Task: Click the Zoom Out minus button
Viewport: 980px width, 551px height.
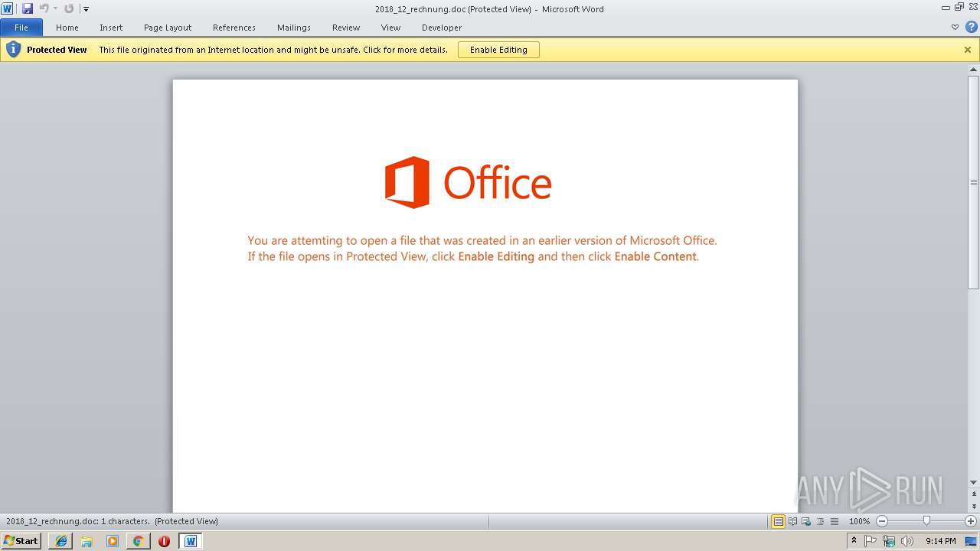Action: 882,521
